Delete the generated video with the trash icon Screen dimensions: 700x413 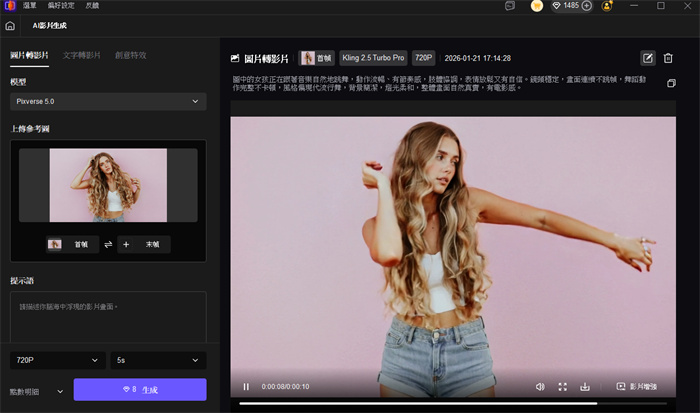pyautogui.click(x=668, y=58)
